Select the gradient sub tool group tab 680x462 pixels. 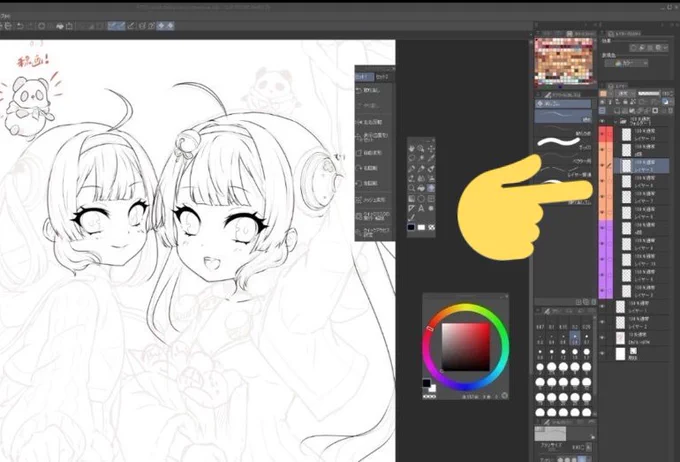(x=562, y=104)
